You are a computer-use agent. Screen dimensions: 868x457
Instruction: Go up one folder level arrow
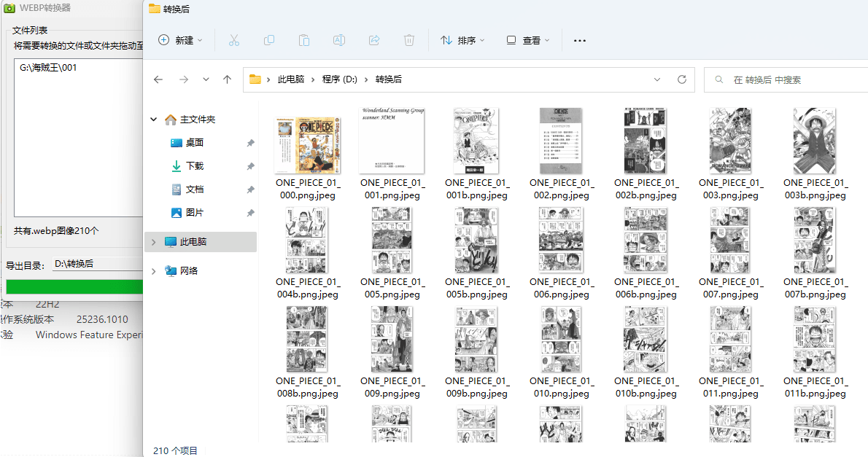pyautogui.click(x=227, y=79)
